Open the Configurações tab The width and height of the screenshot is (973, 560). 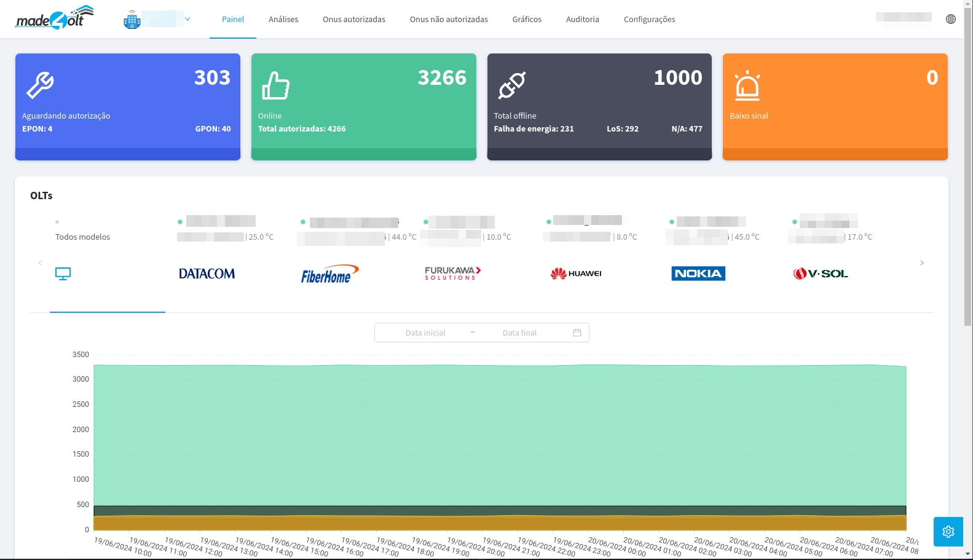pos(649,19)
